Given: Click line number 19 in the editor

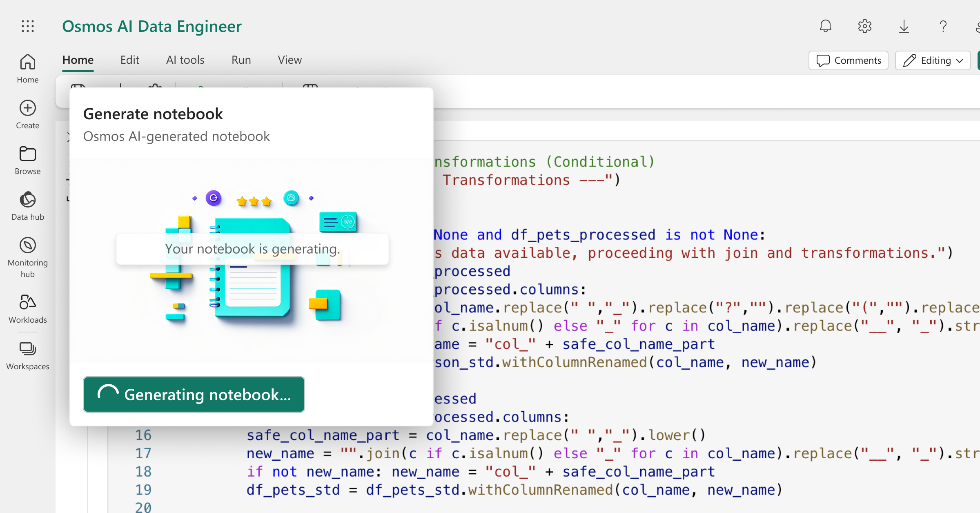Looking at the screenshot, I should coord(143,490).
